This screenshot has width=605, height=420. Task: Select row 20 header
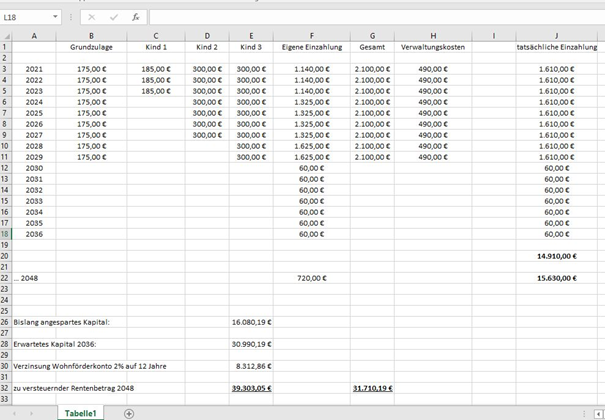[6, 255]
